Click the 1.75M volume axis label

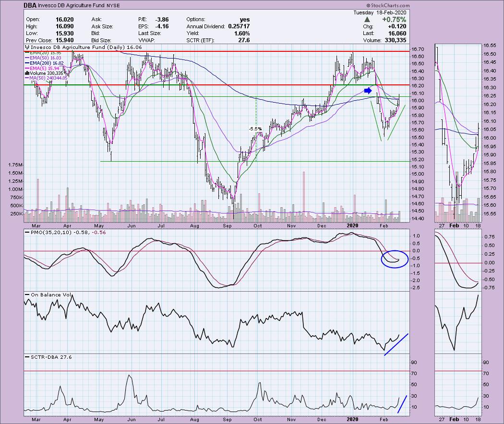[15, 165]
